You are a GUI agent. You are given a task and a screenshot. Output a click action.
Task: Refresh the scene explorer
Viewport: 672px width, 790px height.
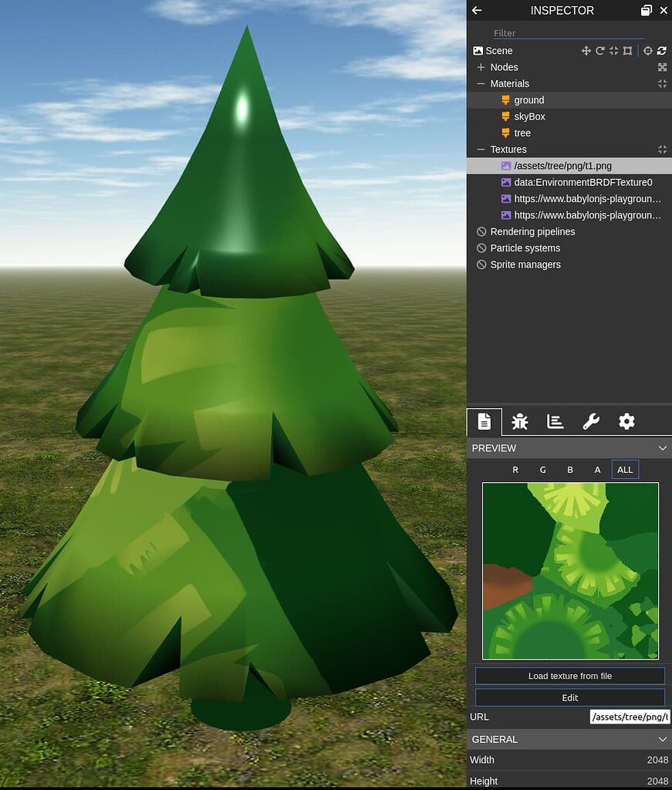(x=662, y=51)
